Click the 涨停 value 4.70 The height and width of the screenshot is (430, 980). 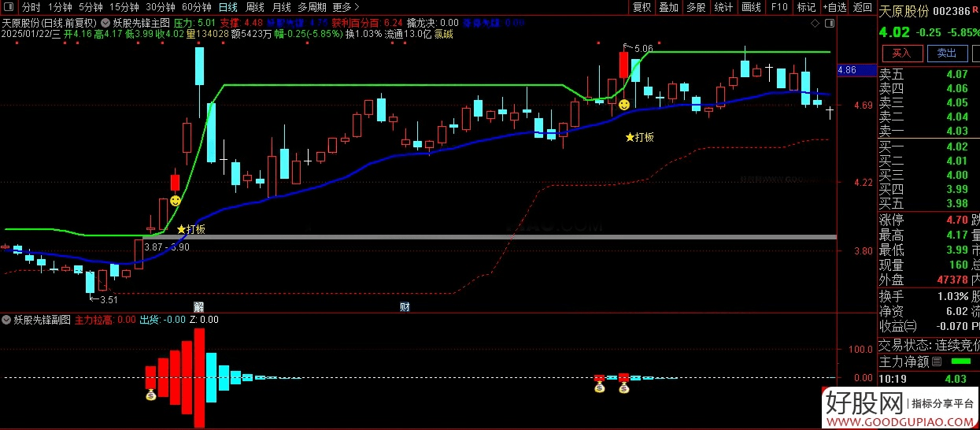[957, 219]
